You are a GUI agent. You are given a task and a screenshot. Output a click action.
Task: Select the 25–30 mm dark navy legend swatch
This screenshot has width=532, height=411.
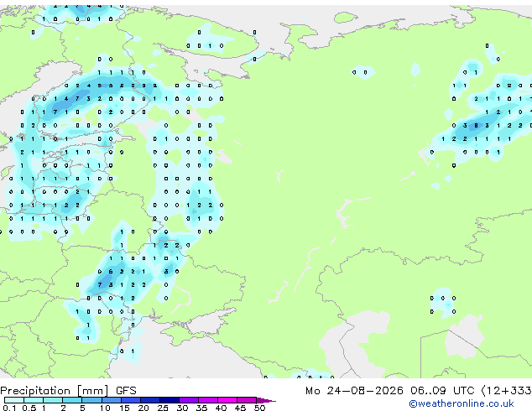169,400
